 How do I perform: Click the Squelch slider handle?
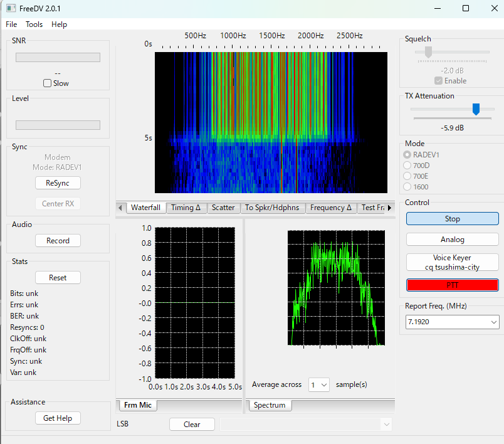[x=428, y=52]
